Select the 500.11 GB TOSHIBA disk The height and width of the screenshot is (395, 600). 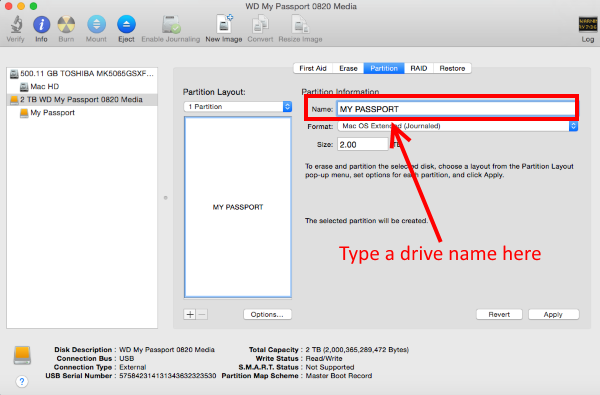coord(82,73)
